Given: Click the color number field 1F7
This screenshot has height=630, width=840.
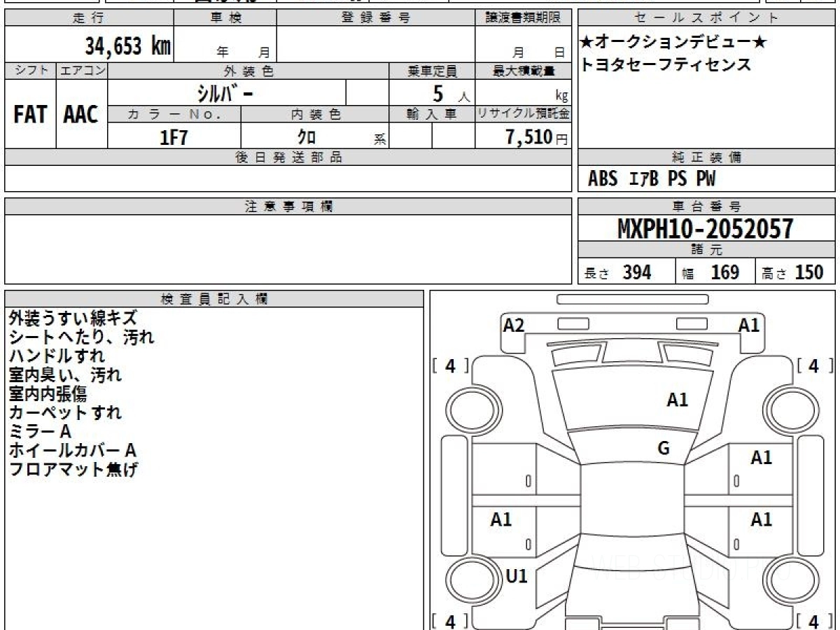Looking at the screenshot, I should [174, 137].
